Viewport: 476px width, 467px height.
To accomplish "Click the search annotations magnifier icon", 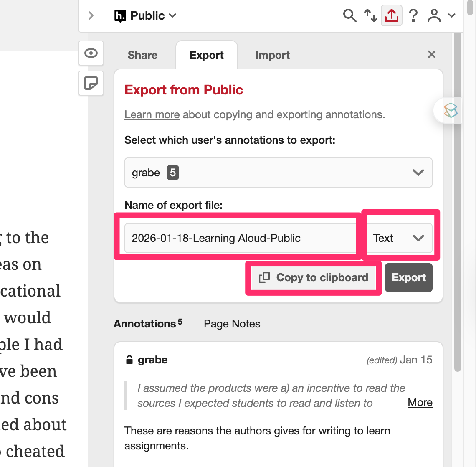I will click(x=349, y=16).
